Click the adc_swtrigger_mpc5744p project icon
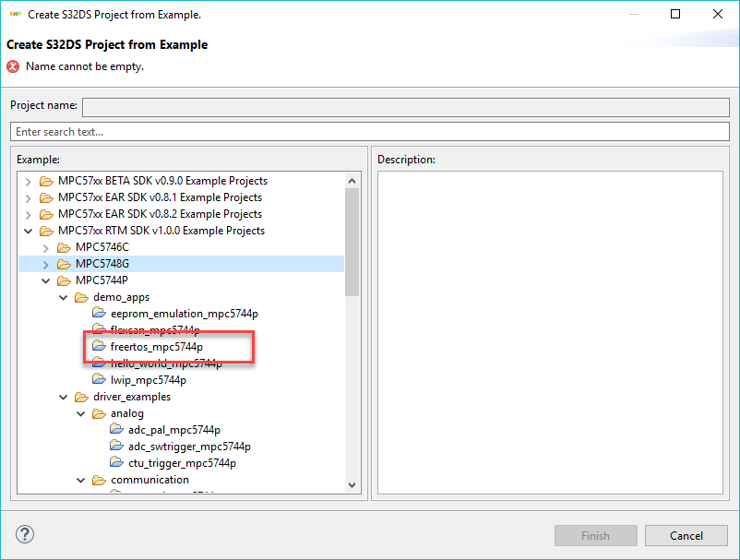740x560 pixels. (116, 446)
